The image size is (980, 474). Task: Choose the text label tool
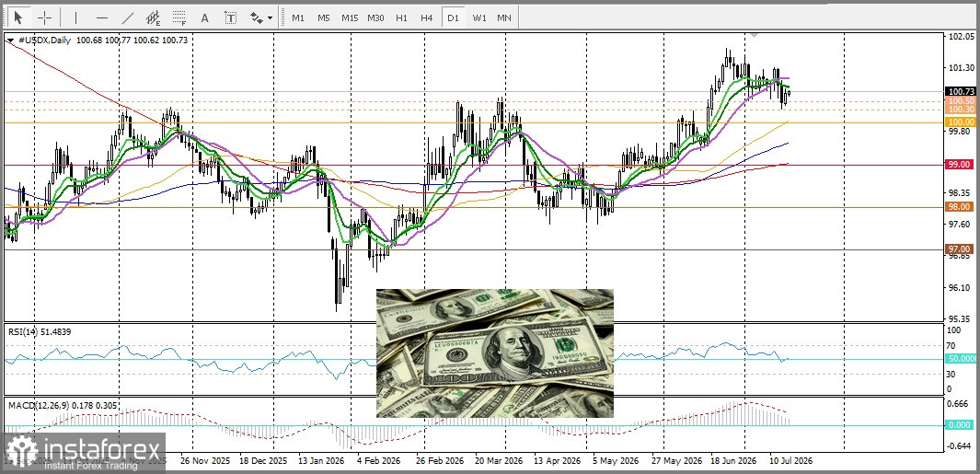[231, 17]
